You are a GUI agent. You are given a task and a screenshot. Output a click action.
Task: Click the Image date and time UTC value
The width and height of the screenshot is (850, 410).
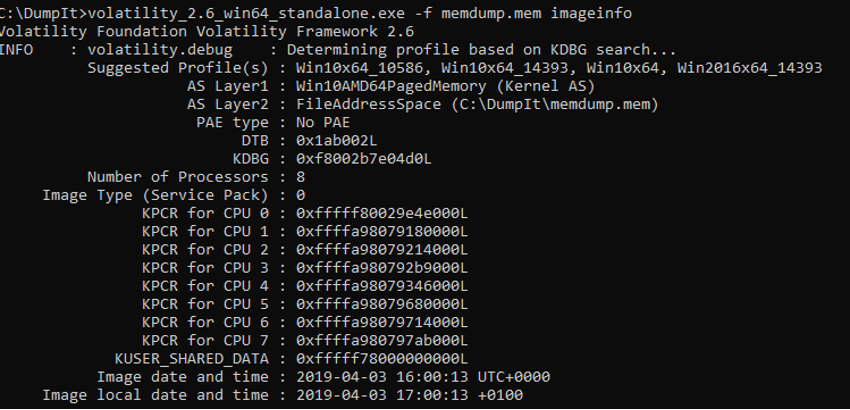pos(423,376)
